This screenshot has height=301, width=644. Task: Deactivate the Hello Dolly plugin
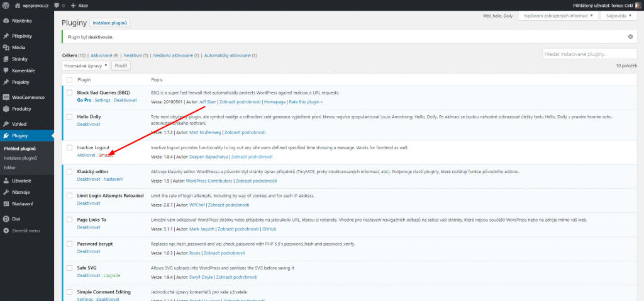88,125
